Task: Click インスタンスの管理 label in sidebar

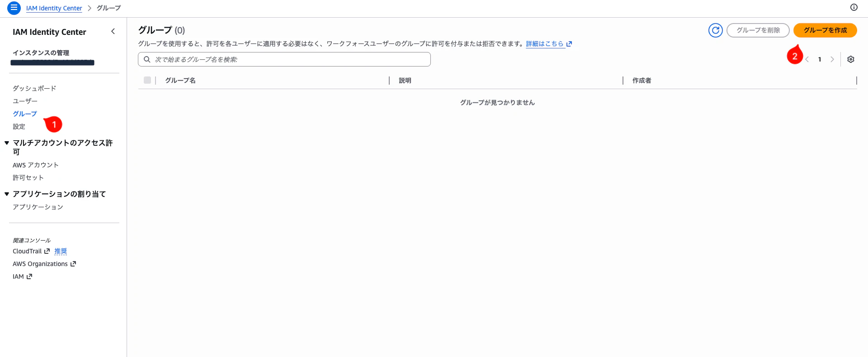Action: (41, 53)
